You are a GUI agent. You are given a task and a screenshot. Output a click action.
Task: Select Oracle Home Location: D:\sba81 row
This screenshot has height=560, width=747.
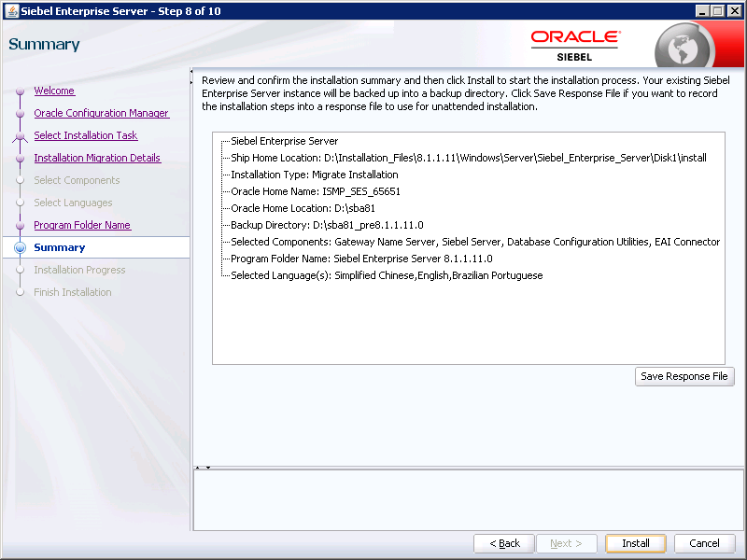[x=303, y=208]
